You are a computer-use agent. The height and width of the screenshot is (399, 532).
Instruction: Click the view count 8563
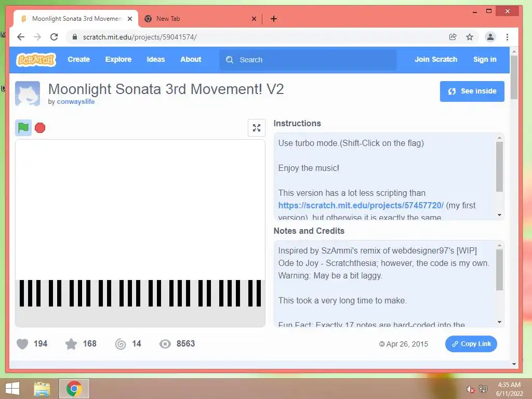point(185,344)
